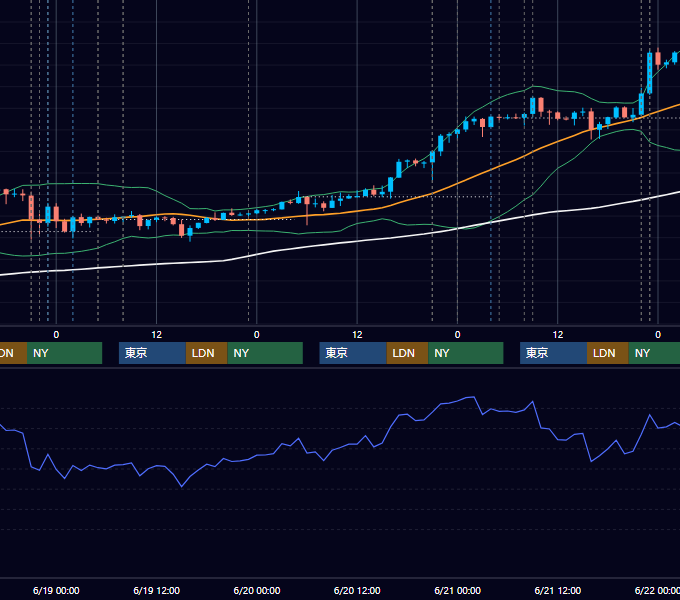Click the LDN session block on 6/21
The image size is (680, 600).
pyautogui.click(x=608, y=353)
